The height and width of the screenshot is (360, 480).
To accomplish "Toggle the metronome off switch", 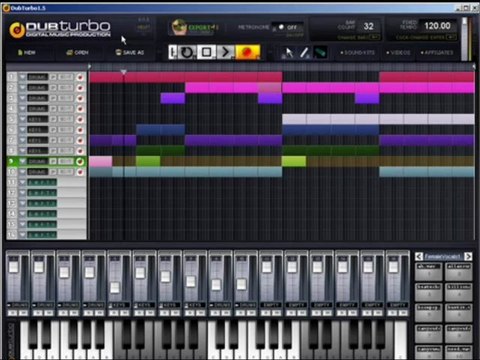I will coord(287,27).
